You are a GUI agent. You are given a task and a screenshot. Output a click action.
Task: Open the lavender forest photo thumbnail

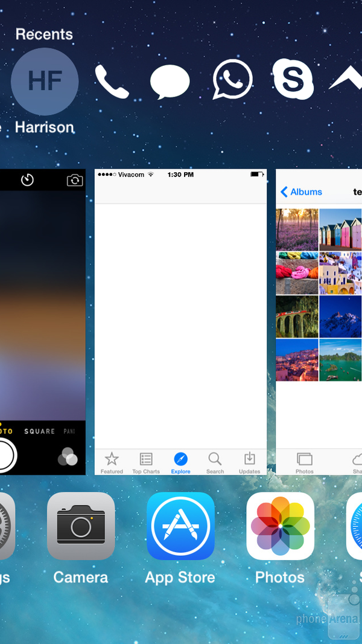click(297, 230)
